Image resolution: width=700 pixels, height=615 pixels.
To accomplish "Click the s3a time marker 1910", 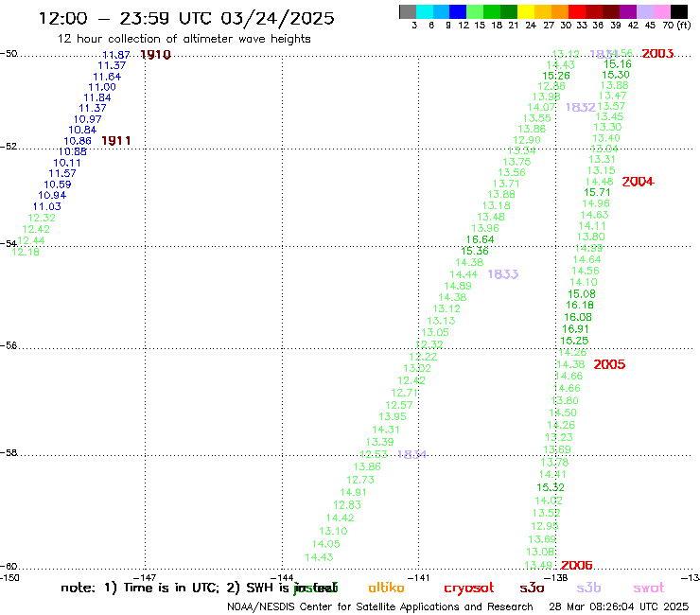I will click(155, 55).
